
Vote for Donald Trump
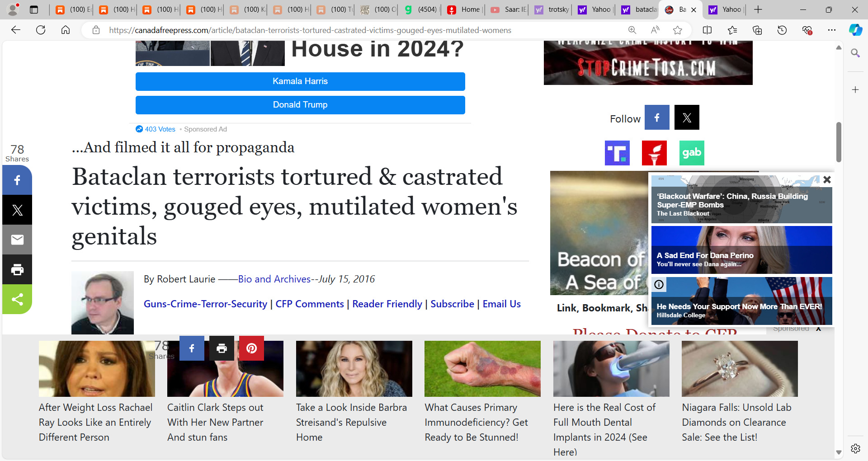pyautogui.click(x=300, y=105)
